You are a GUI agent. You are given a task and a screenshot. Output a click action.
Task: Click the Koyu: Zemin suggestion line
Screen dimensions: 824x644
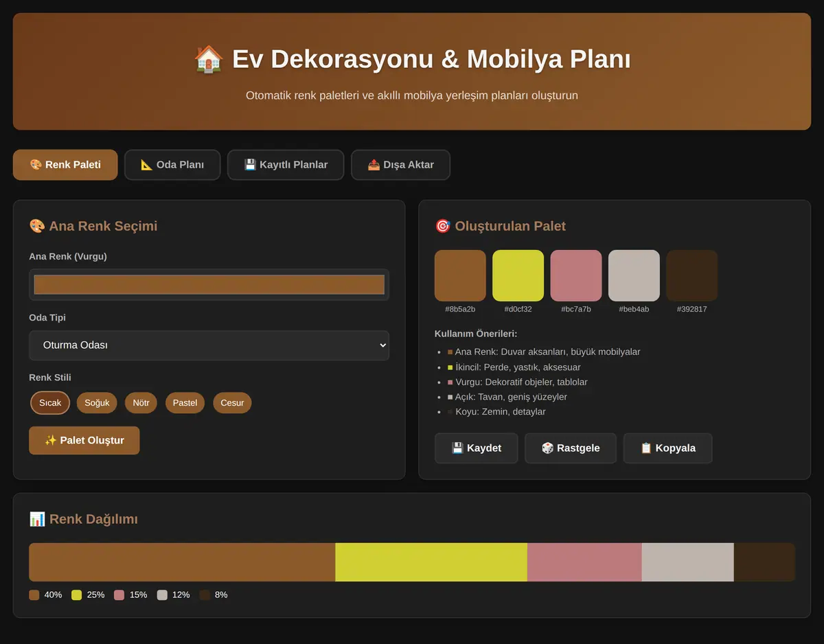(496, 412)
